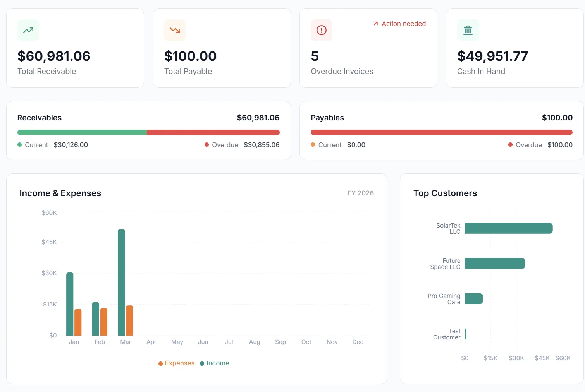Viewport: 585px width, 392px height.
Task: Click the green current segment of Receivables bar
Action: (x=82, y=132)
